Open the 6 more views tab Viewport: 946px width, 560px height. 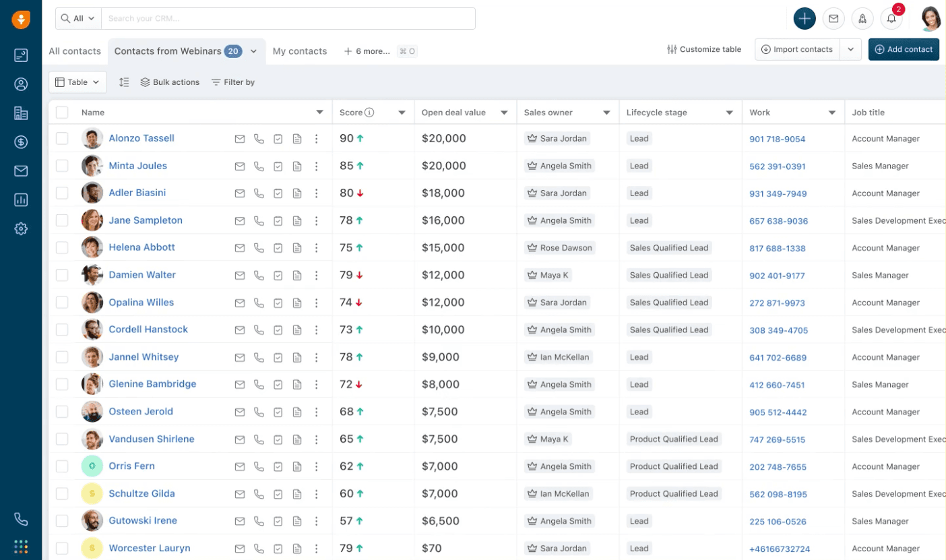367,51
